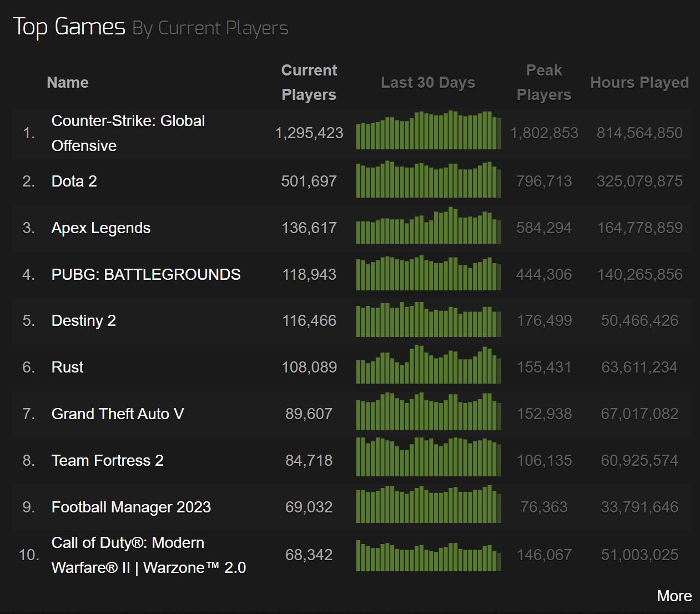The image size is (700, 614).
Task: Select hours played value 325,079,875
Action: coord(639,181)
